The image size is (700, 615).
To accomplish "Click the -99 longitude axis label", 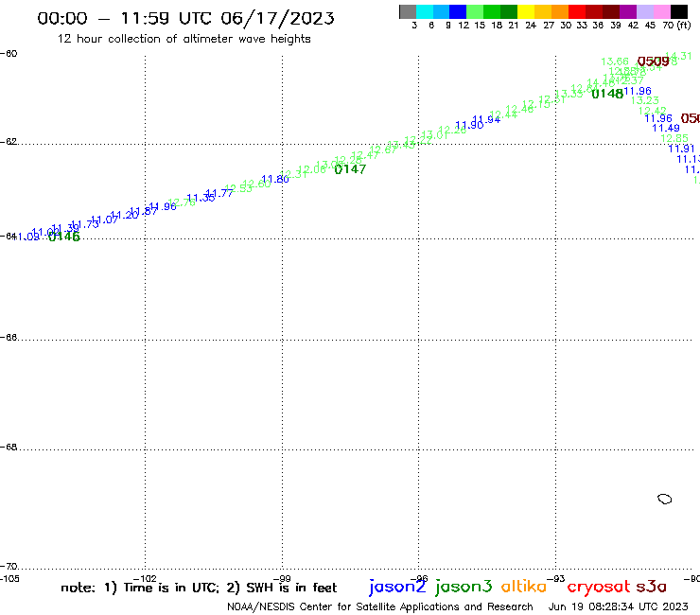I will tap(282, 579).
